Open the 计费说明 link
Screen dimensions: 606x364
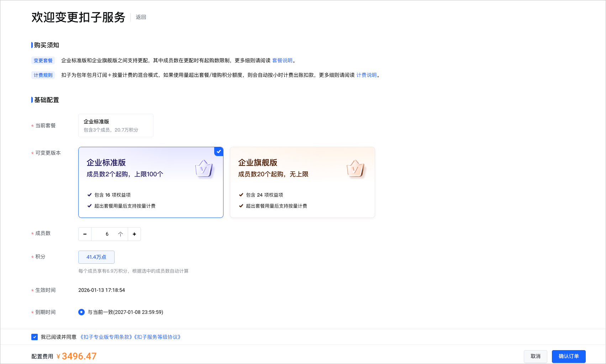(368, 75)
